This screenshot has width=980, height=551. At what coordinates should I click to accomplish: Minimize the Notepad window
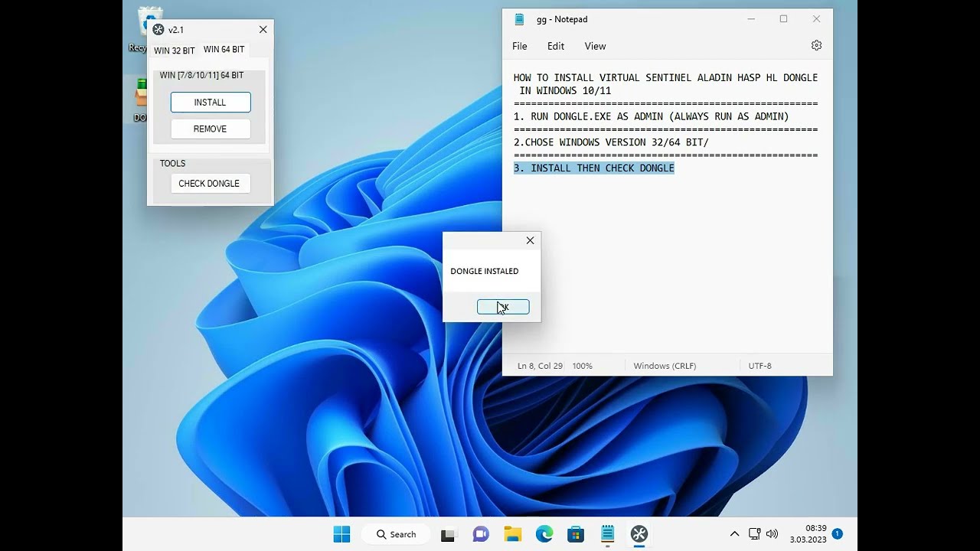(751, 19)
